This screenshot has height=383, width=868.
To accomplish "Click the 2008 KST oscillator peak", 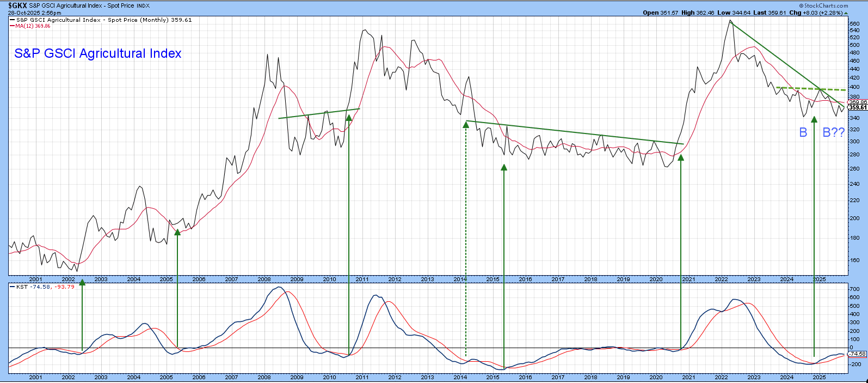I will point(279,287).
